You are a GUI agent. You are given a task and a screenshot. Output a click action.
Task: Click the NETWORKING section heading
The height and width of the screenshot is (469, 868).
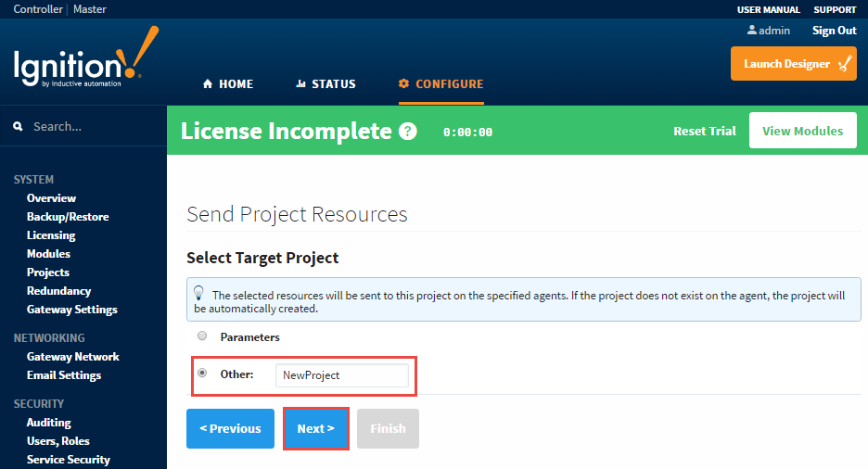[x=49, y=338]
